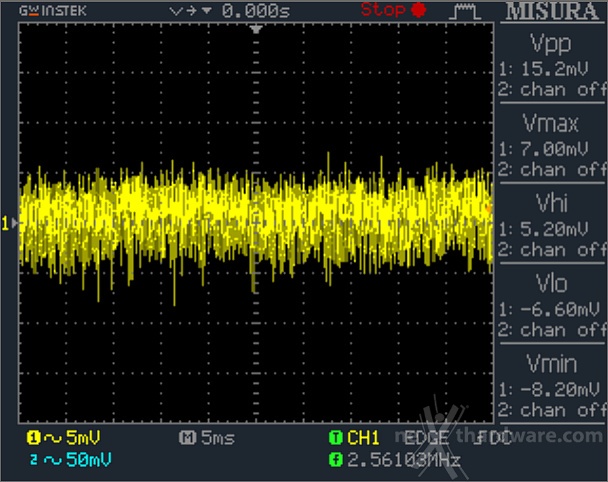Click the horizontal position 0.000s readout
Image resolution: width=608 pixels, height=482 pixels.
tap(256, 11)
